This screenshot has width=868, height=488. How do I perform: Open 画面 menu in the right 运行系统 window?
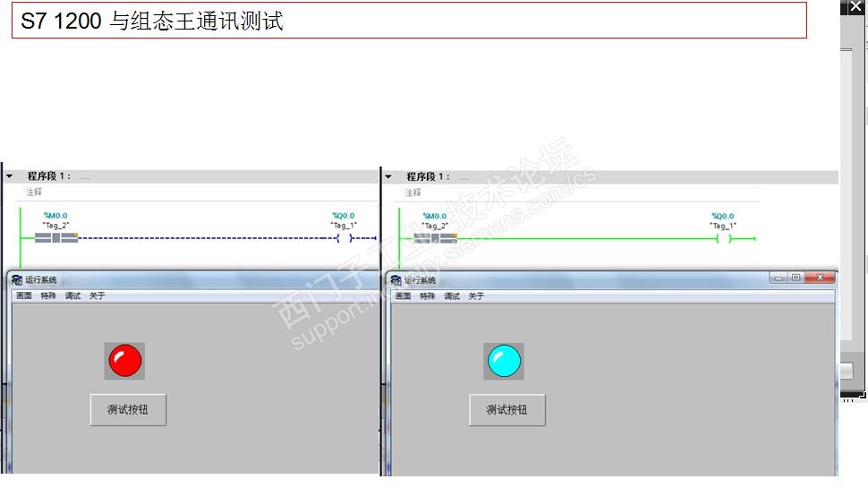pos(403,296)
